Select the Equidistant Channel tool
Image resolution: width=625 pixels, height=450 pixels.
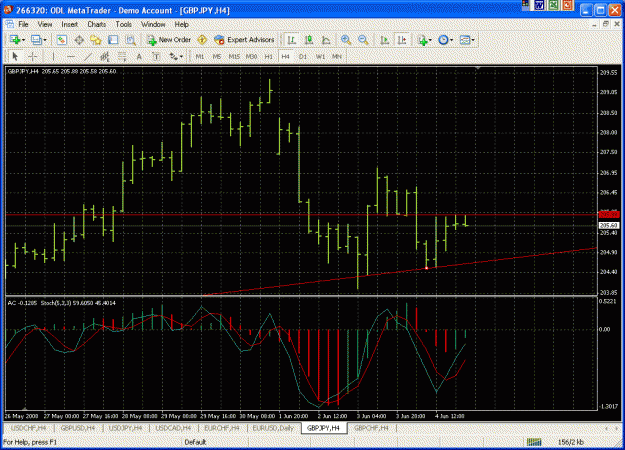point(105,57)
